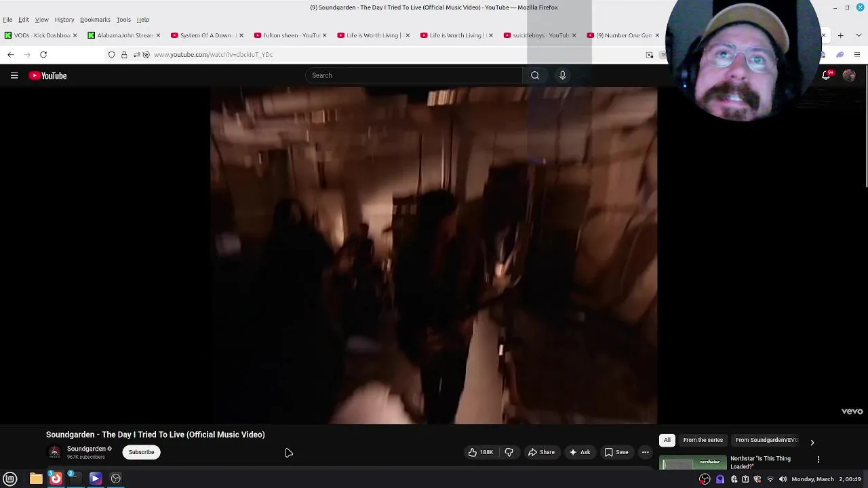Image resolution: width=868 pixels, height=488 pixels.
Task: Close the fulton sheen tab
Action: (x=324, y=35)
